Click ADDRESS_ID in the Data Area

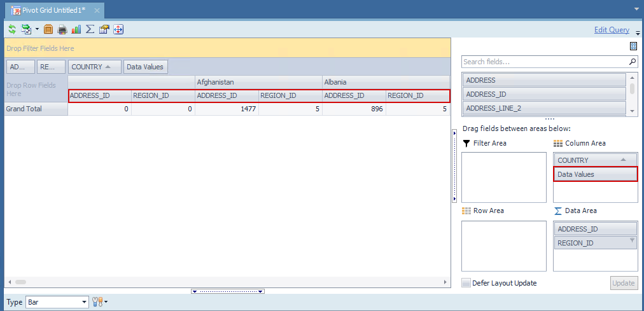click(595, 229)
